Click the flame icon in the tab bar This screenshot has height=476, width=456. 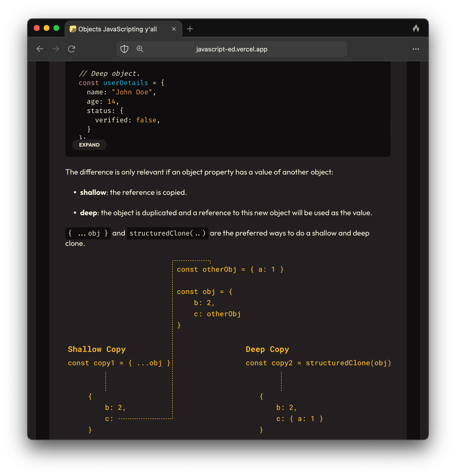pyautogui.click(x=416, y=29)
